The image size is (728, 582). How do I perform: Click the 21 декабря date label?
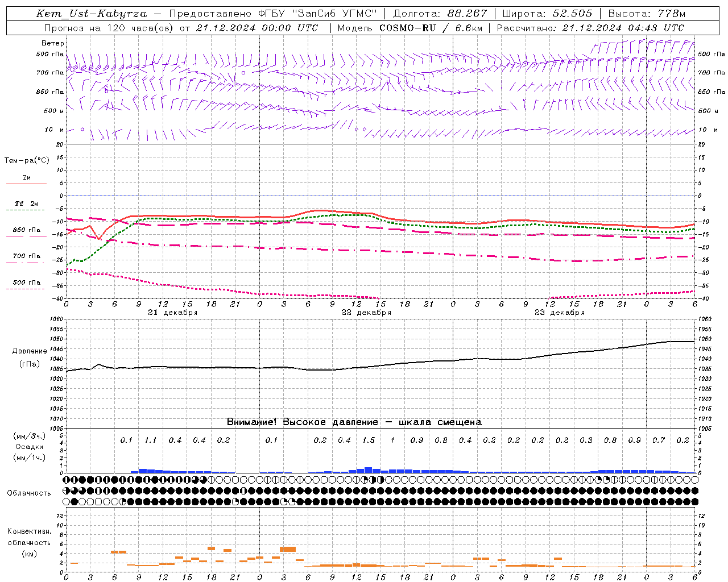pos(173,313)
